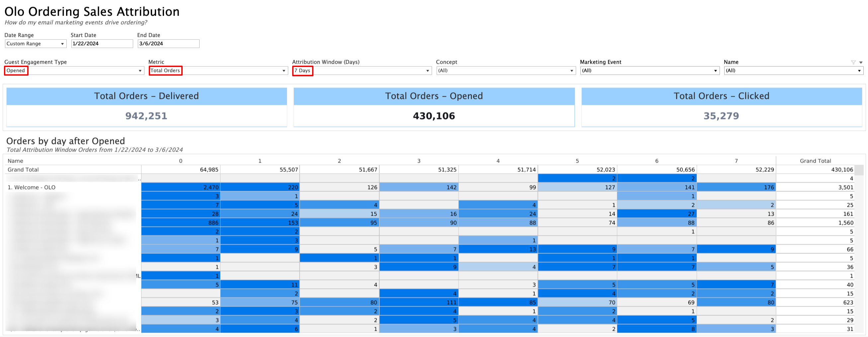This screenshot has width=868, height=337.
Task: Click the day 0 column header
Action: click(x=181, y=161)
